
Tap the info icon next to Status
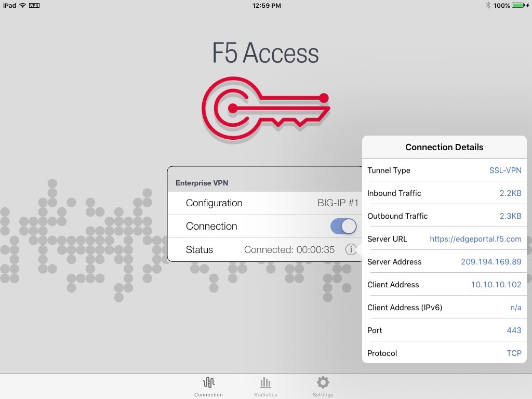coord(351,249)
